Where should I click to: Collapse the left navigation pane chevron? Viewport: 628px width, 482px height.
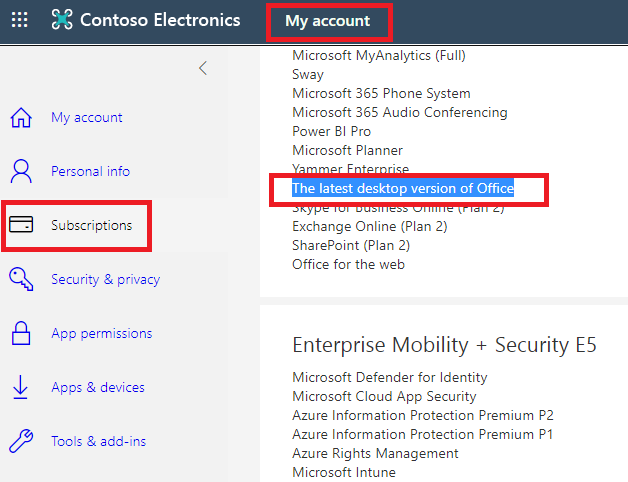[x=203, y=68]
